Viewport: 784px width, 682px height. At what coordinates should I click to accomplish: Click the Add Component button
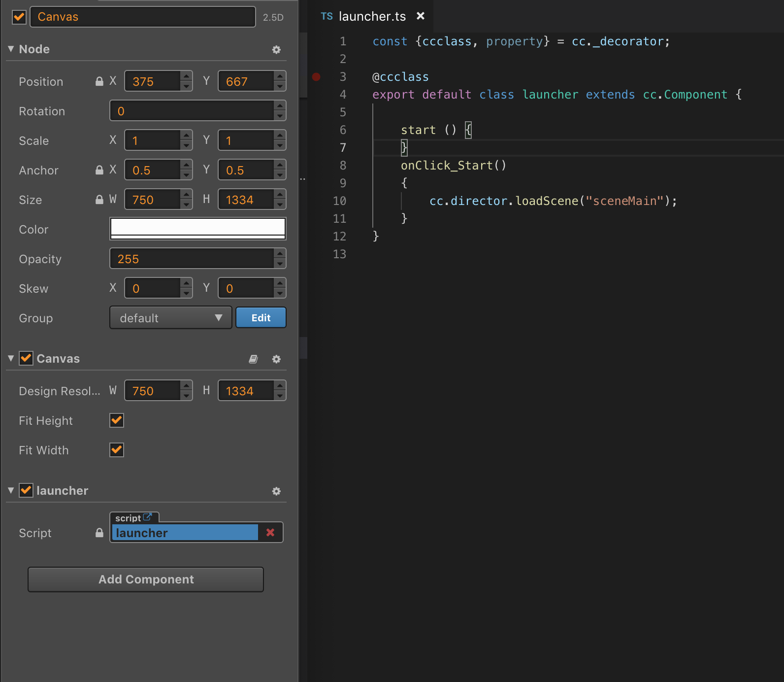[x=146, y=580]
